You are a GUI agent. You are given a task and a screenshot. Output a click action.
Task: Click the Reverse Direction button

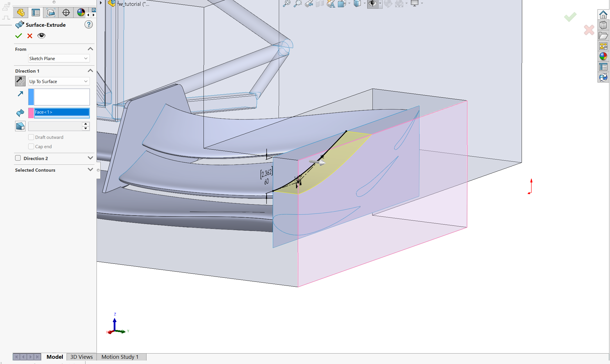(x=20, y=81)
